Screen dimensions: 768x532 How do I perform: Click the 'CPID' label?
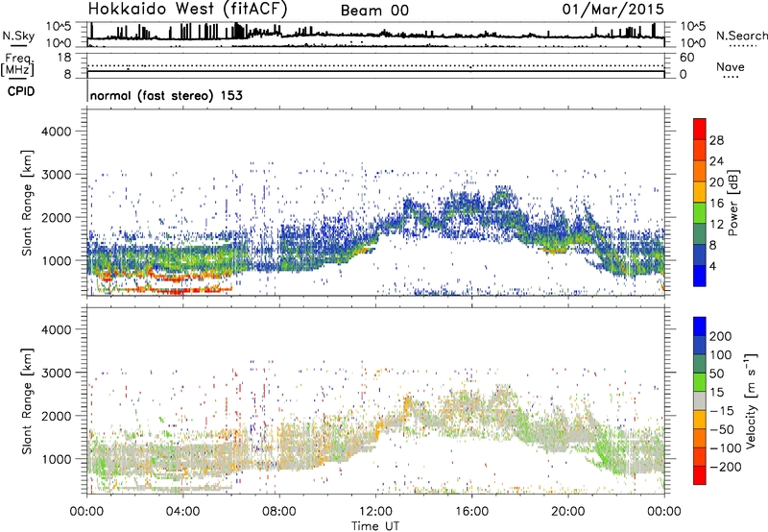point(21,91)
